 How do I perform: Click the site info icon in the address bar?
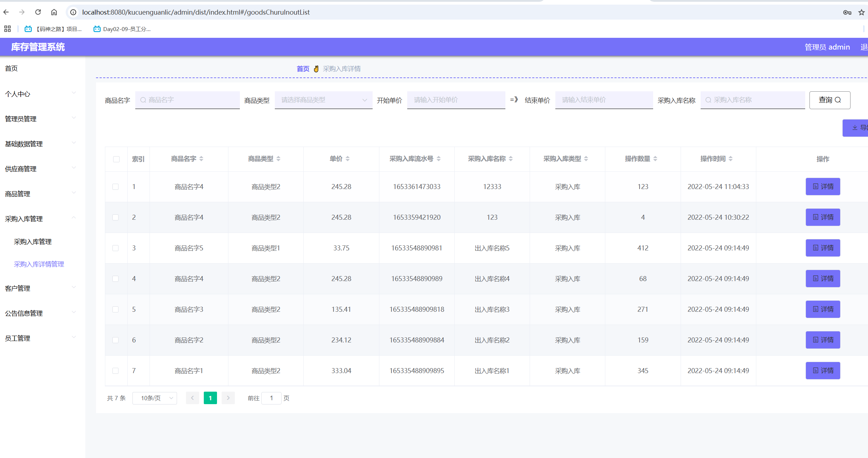coord(73,12)
